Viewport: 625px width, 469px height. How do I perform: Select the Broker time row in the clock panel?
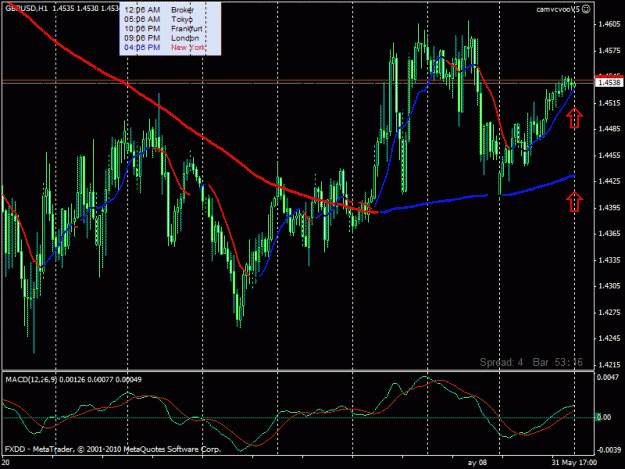[159, 10]
